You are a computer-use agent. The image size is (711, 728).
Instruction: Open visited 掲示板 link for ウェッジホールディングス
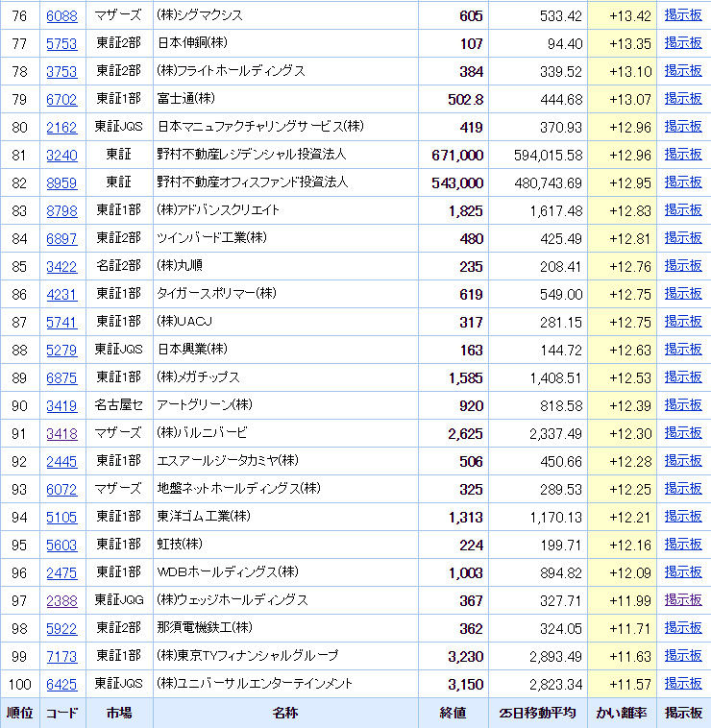[683, 600]
